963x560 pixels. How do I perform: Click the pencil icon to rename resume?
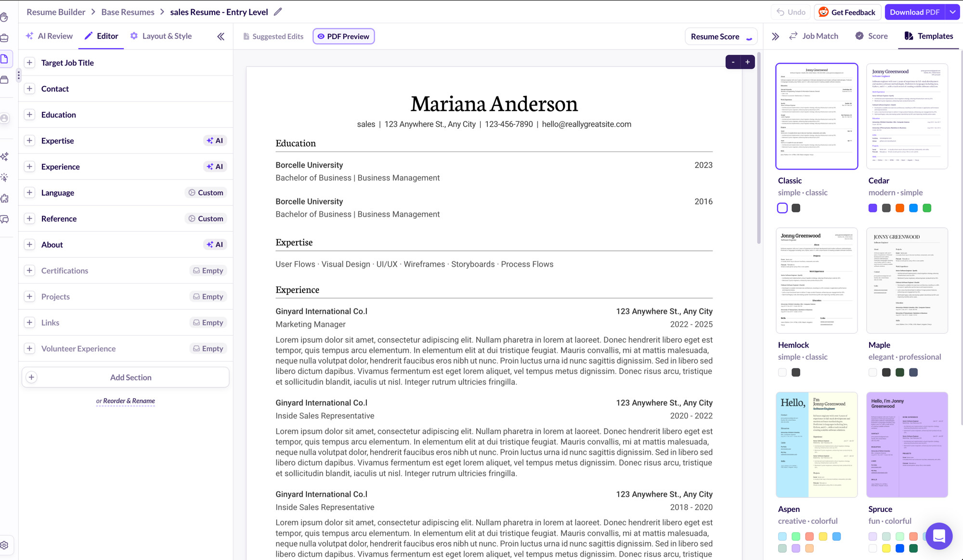[278, 12]
